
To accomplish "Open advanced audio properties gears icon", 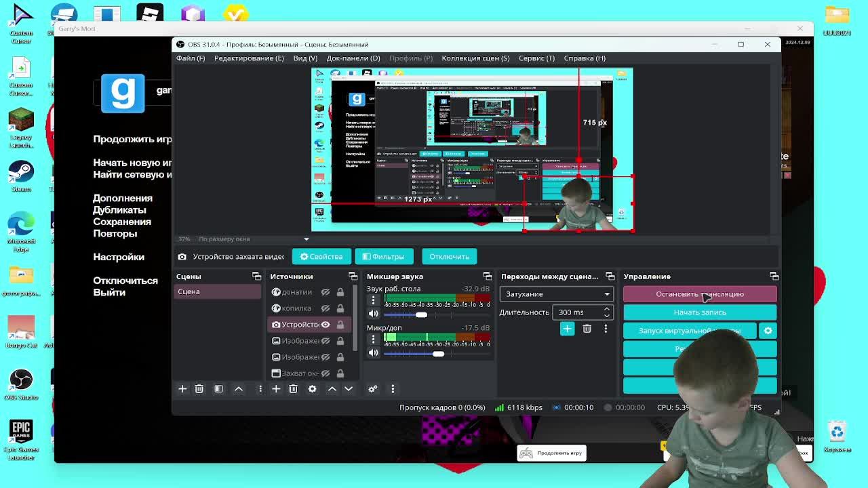I will tap(373, 388).
